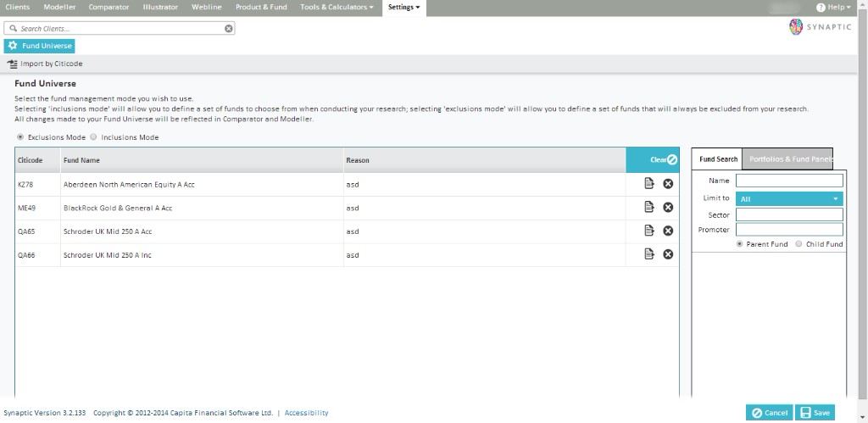The image size is (868, 423).
Task: Click the Fund Universe gear button
Action: [x=39, y=46]
